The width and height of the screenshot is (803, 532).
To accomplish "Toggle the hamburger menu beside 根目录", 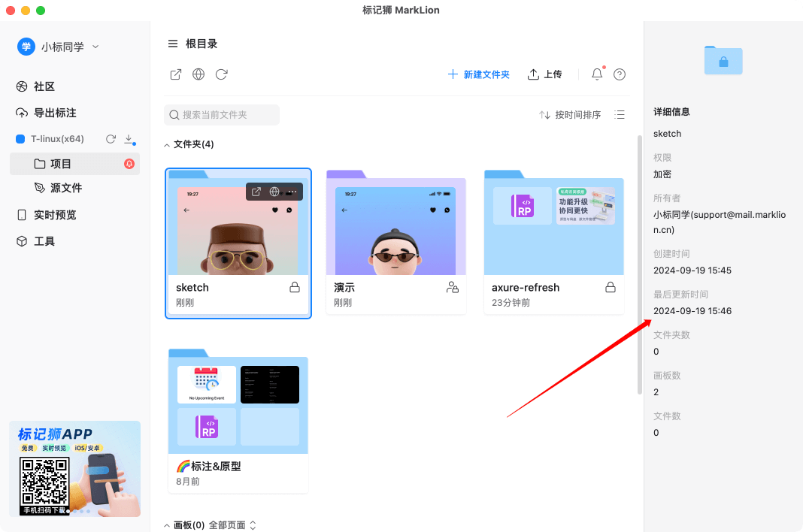I will 173,44.
